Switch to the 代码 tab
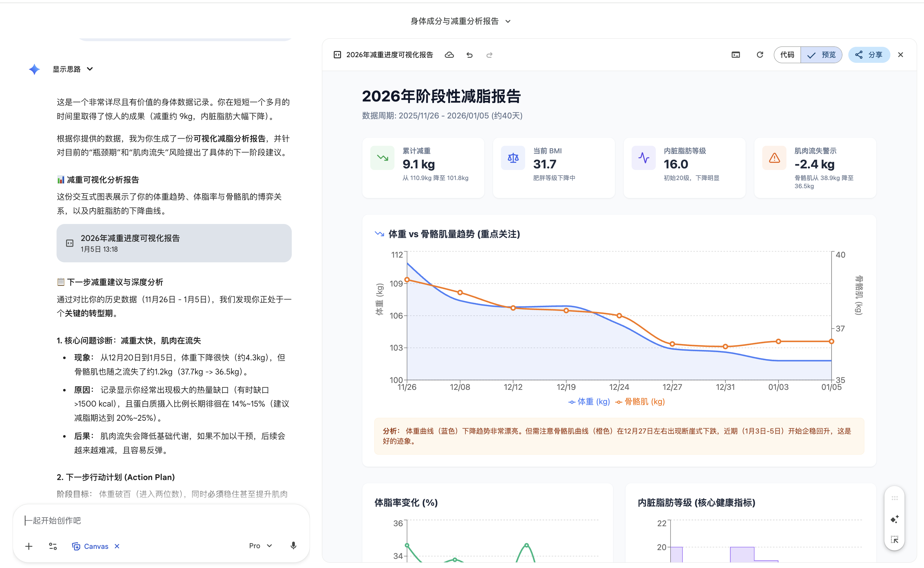 [787, 55]
